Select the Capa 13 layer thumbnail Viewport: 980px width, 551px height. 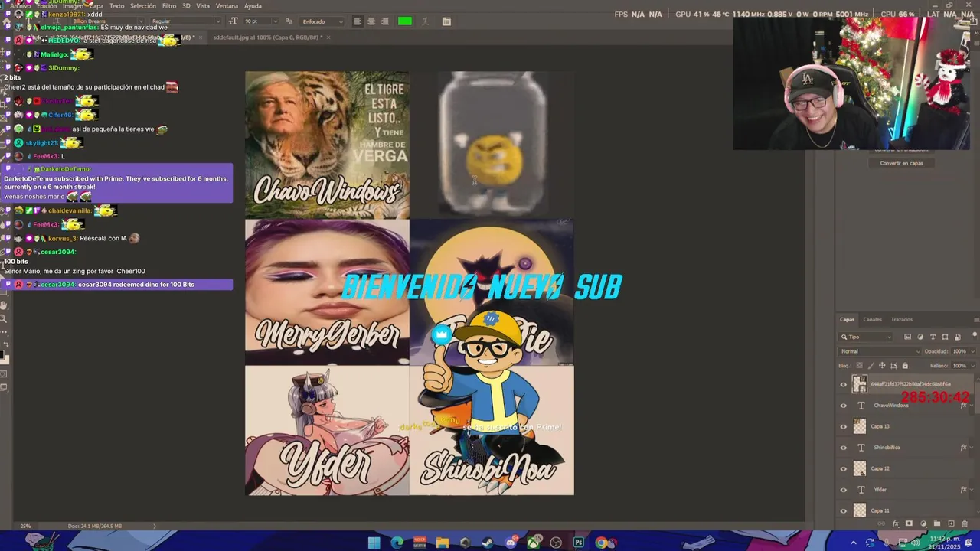tap(860, 426)
